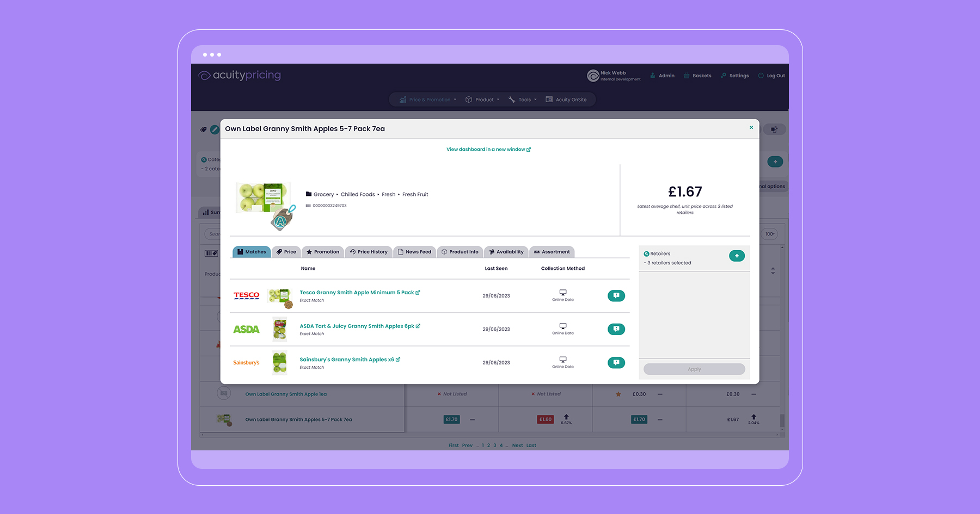Click the Tesco logo
This screenshot has width=980, height=514.
pyautogui.click(x=247, y=296)
